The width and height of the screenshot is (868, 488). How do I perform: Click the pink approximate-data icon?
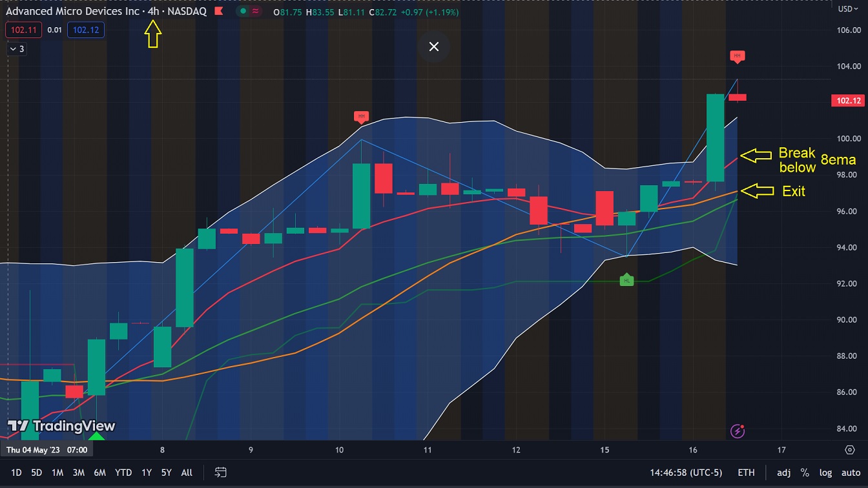(256, 11)
